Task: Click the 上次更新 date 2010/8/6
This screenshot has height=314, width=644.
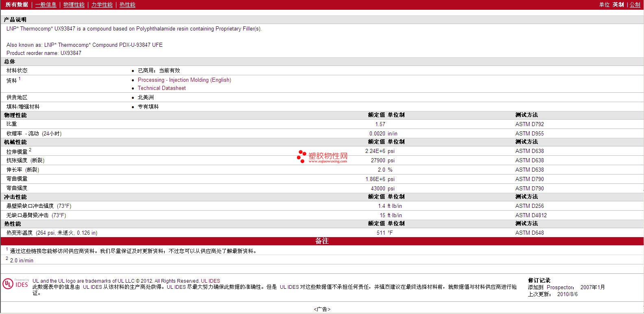Action: pyautogui.click(x=567, y=294)
